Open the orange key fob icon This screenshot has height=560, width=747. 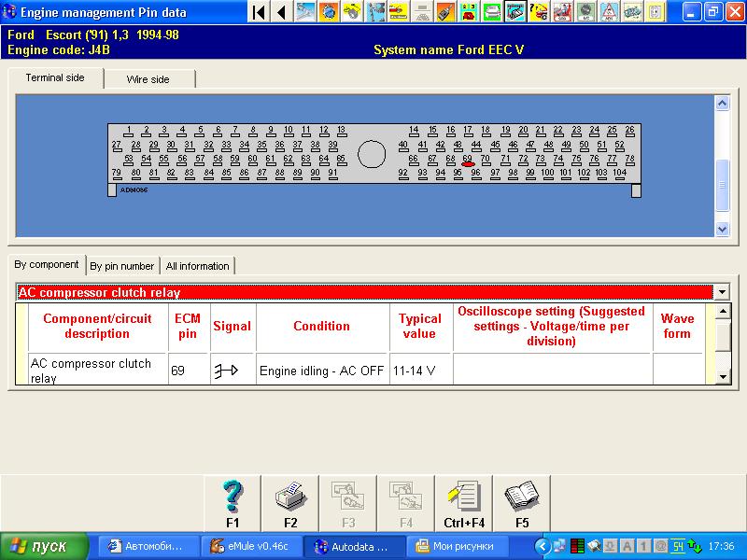[445, 12]
